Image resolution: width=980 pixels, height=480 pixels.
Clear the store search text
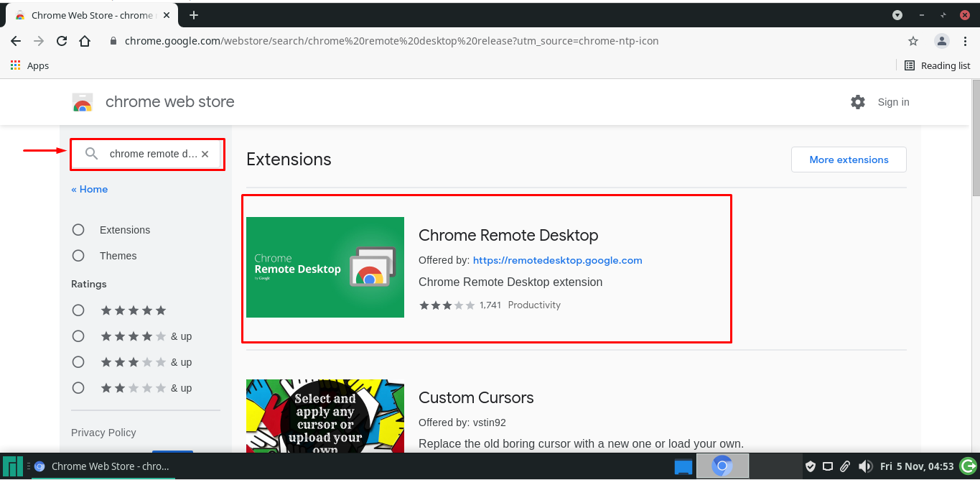tap(205, 154)
